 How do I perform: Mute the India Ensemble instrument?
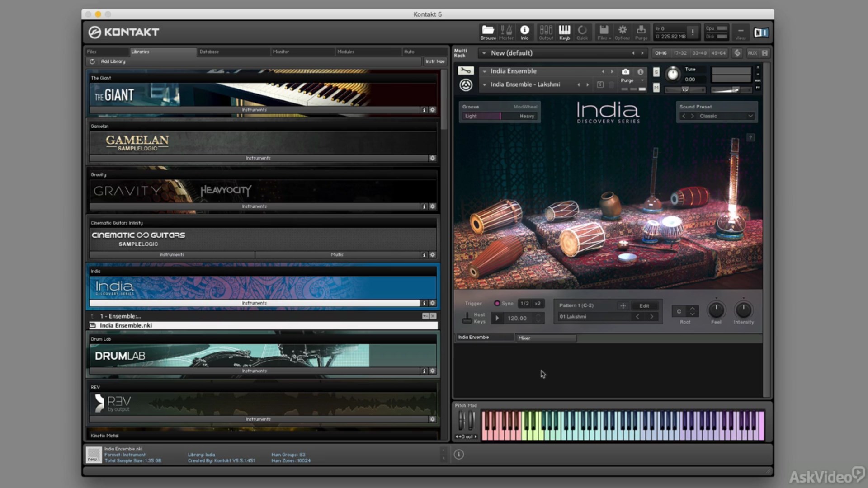tap(656, 88)
